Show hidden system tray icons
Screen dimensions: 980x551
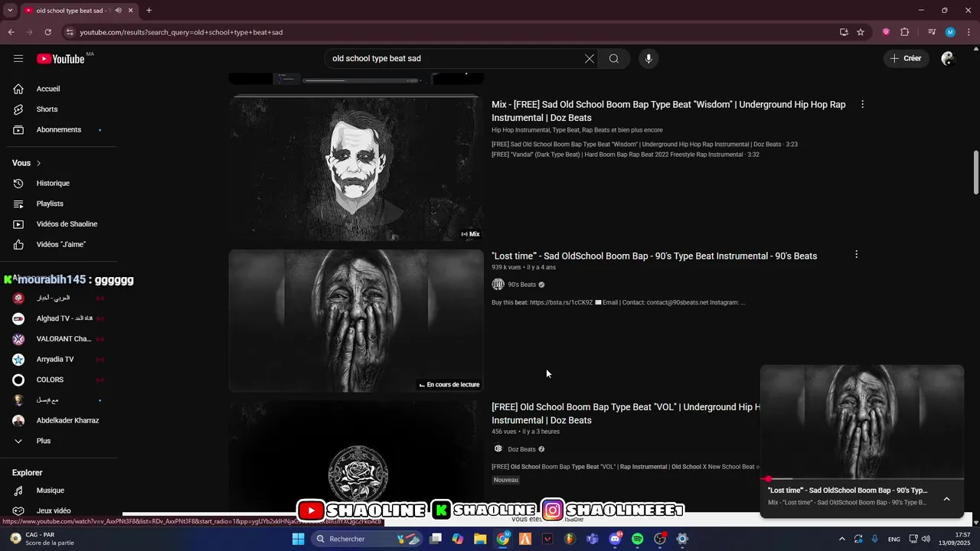point(842,539)
